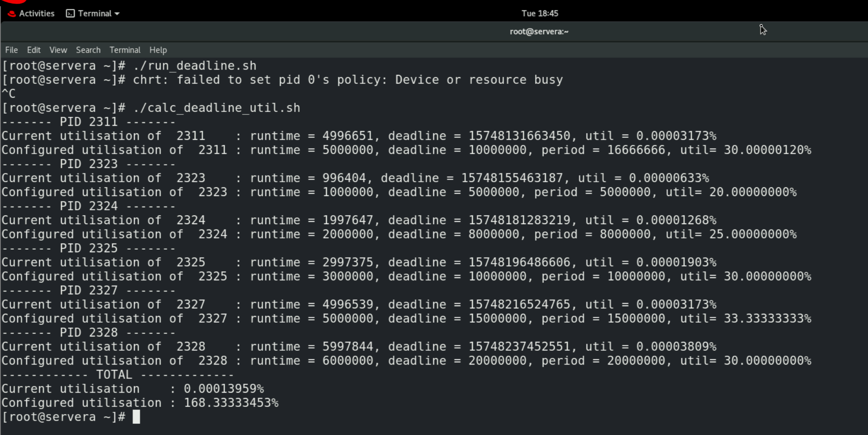The width and height of the screenshot is (868, 435).
Task: Click the ./run_deadline.sh command text
Action: (195, 66)
